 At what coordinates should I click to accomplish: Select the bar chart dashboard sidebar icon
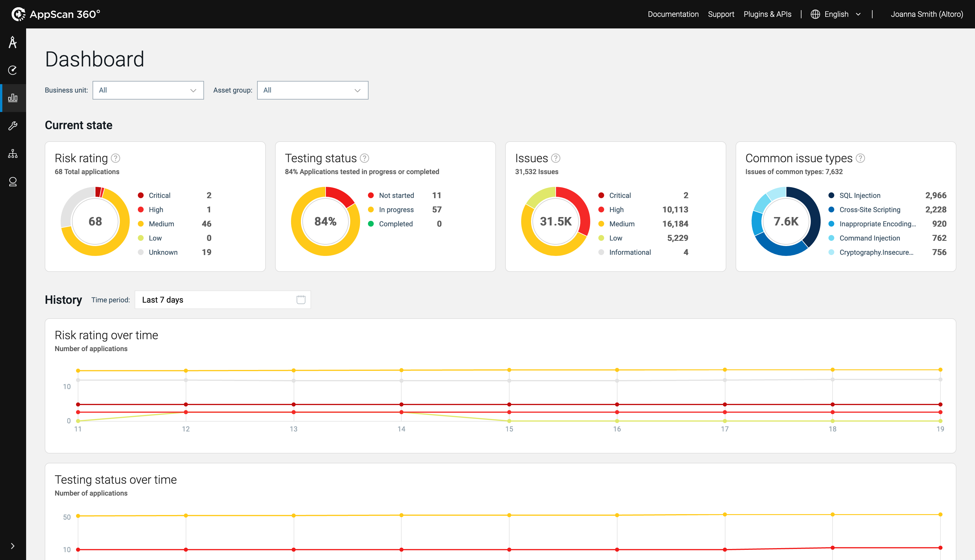click(x=13, y=98)
